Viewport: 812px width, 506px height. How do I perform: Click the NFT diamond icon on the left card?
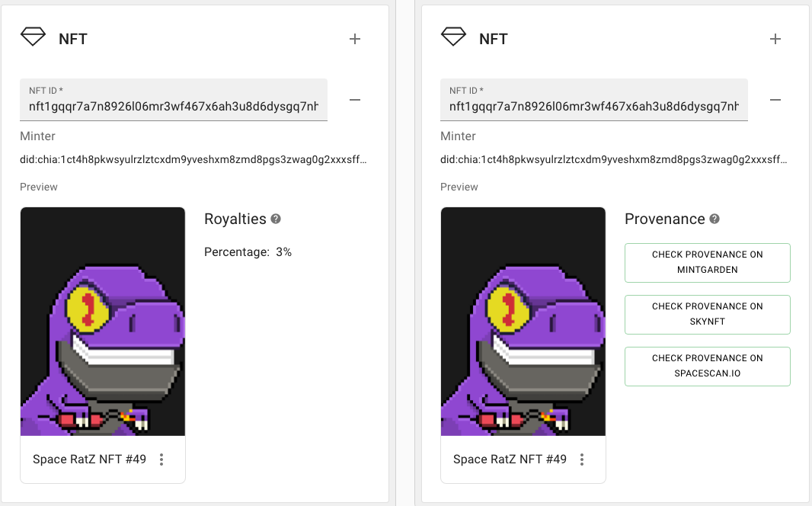coord(33,35)
